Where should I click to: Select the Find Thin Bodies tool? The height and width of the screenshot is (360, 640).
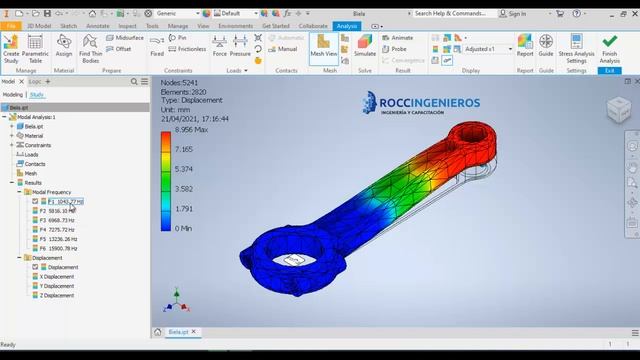point(90,48)
